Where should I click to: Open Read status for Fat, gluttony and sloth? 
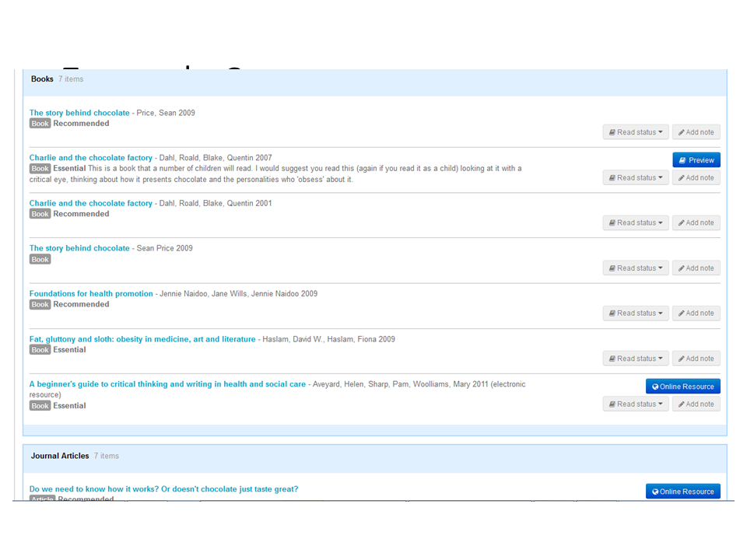[635, 359]
